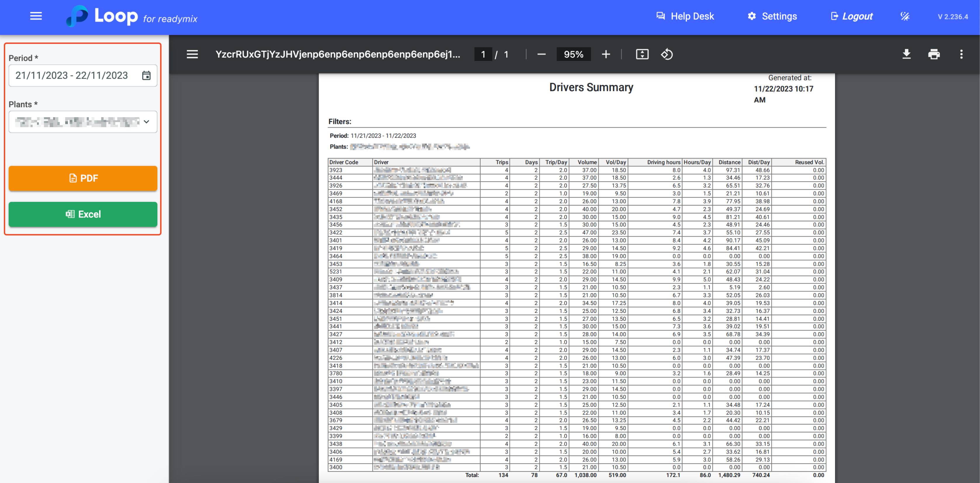The width and height of the screenshot is (980, 483).
Task: Click the Logout link
Action: click(851, 16)
